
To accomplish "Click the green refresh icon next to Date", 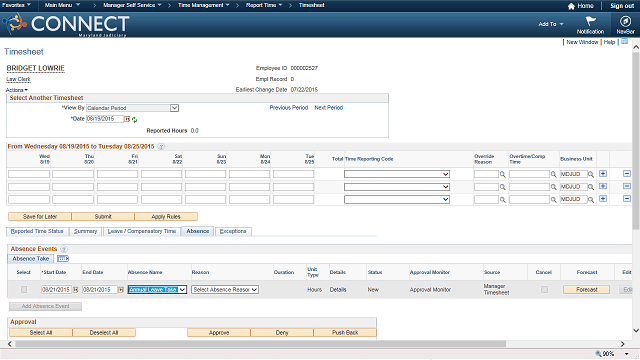I will pos(134,120).
